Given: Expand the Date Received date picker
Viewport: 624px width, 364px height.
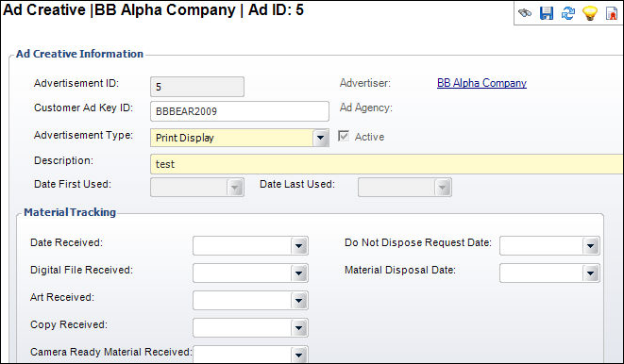Looking at the screenshot, I should (299, 245).
